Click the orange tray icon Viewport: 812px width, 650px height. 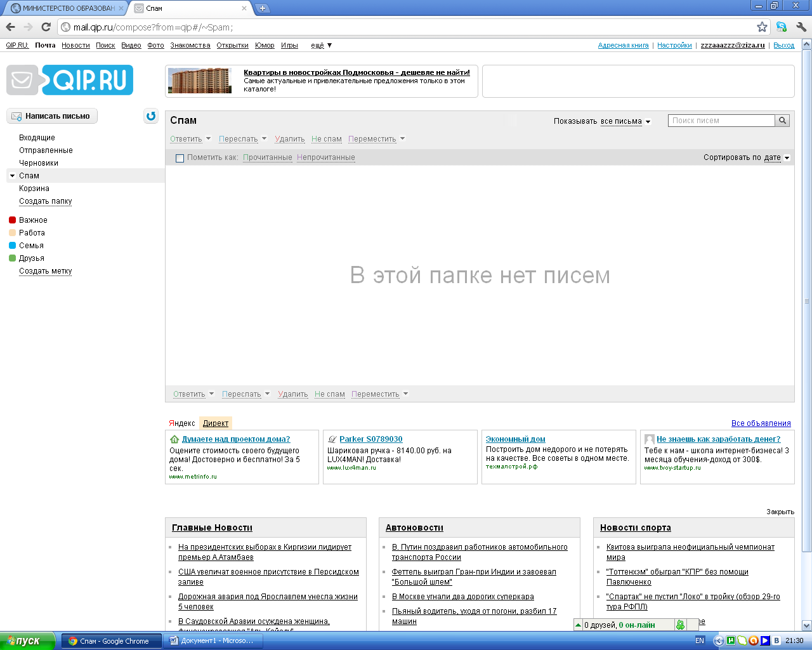pos(754,640)
